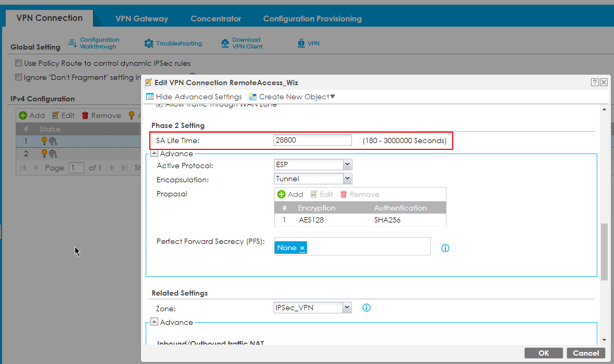Click the dialog vertical scrollbar thumb
Screen dimensions: 614x364
pyautogui.click(x=605, y=251)
